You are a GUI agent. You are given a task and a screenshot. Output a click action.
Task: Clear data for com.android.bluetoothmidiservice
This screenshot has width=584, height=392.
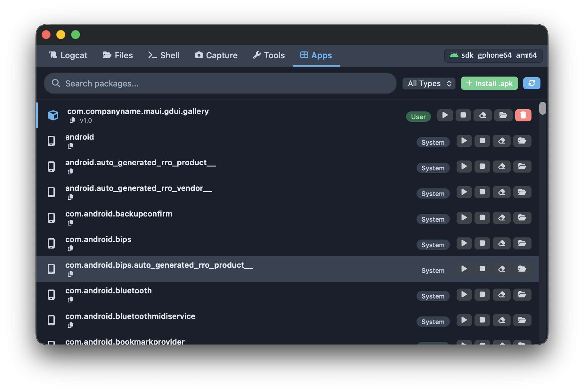point(502,320)
